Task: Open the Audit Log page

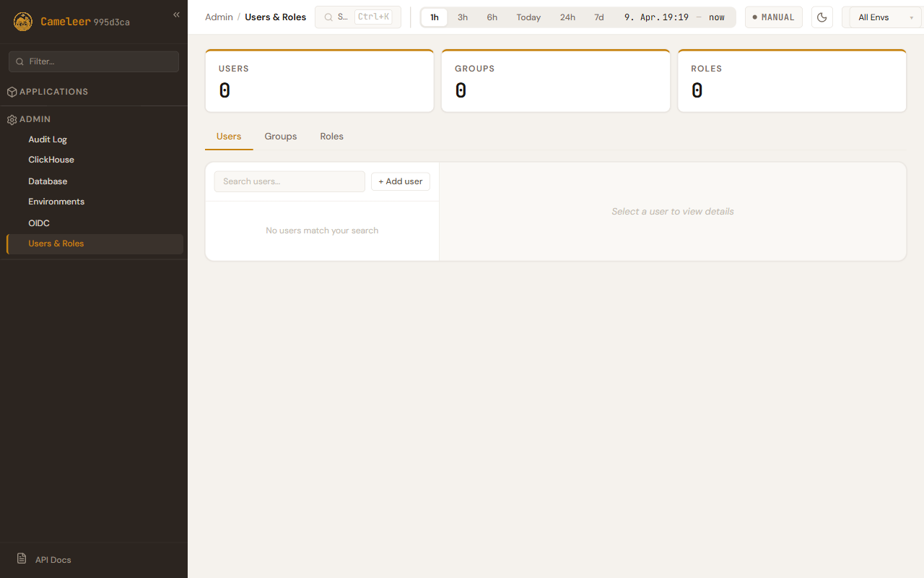Action: tap(48, 139)
